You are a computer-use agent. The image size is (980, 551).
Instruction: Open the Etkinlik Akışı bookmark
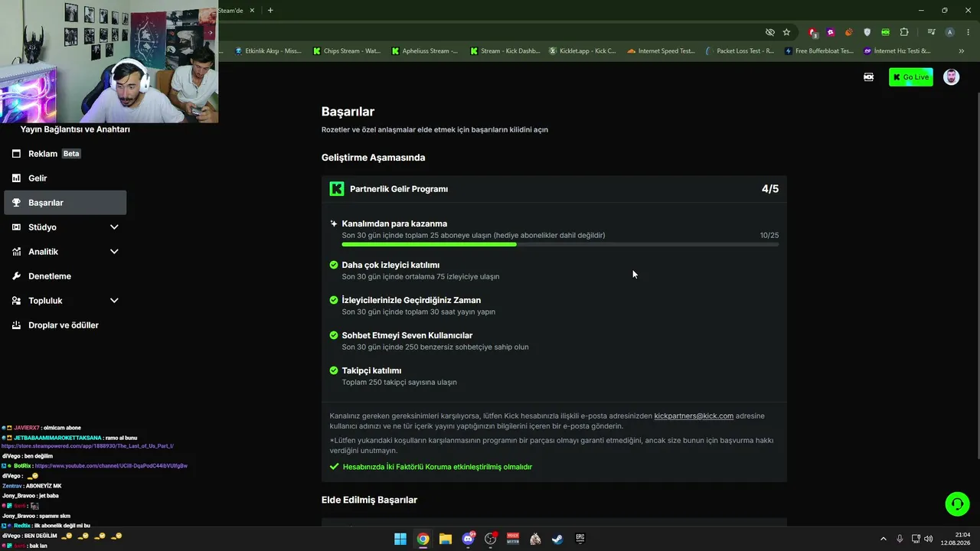[x=268, y=51]
